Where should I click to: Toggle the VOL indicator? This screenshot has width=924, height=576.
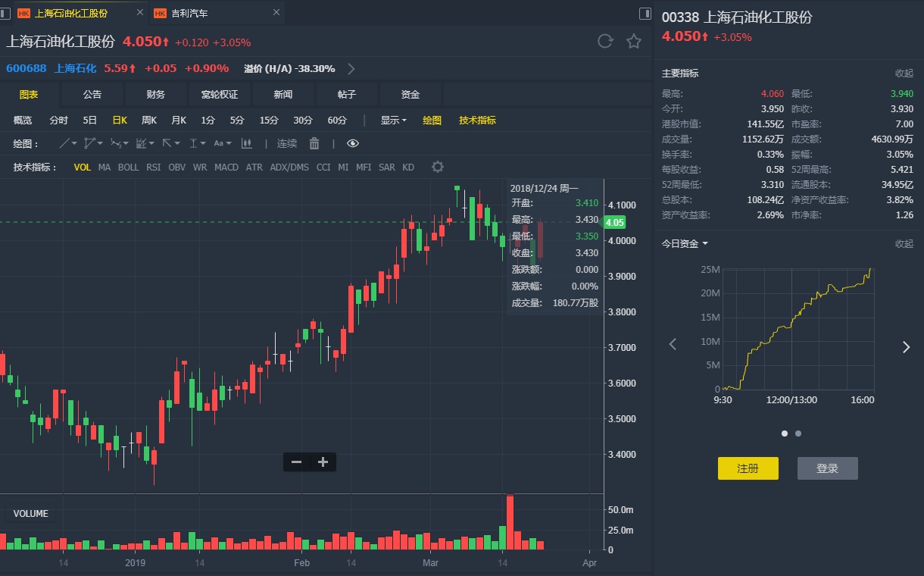[x=82, y=167]
